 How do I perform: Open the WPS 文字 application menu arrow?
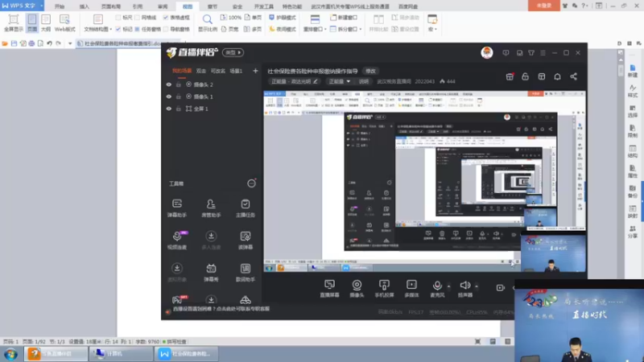coord(42,6)
